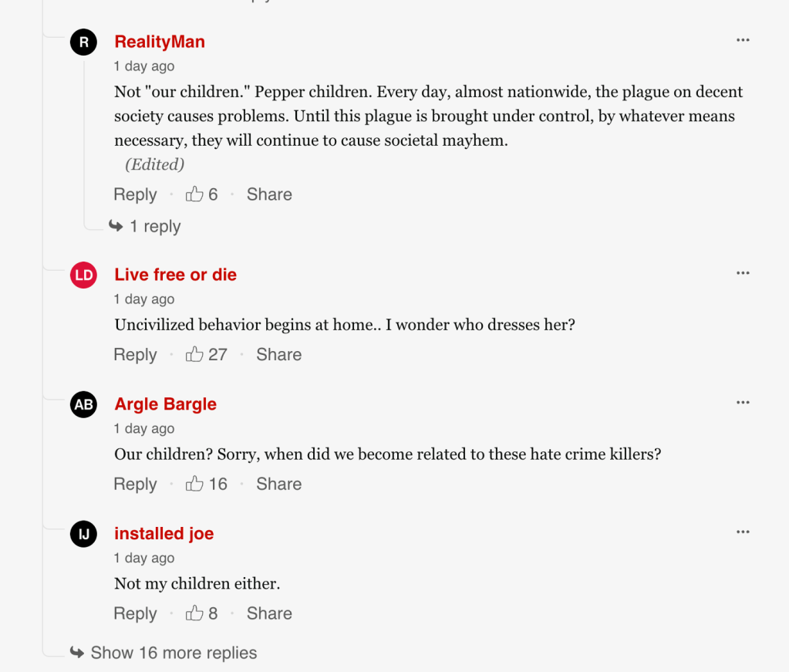Click the red LD avatar
Viewport: 789px width, 672px height.
click(x=83, y=275)
